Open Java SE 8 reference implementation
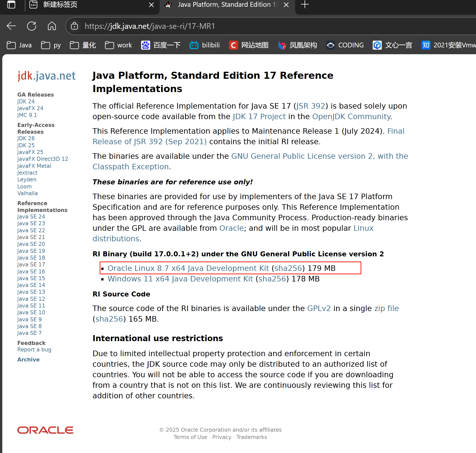The height and width of the screenshot is (453, 476). tap(29, 326)
